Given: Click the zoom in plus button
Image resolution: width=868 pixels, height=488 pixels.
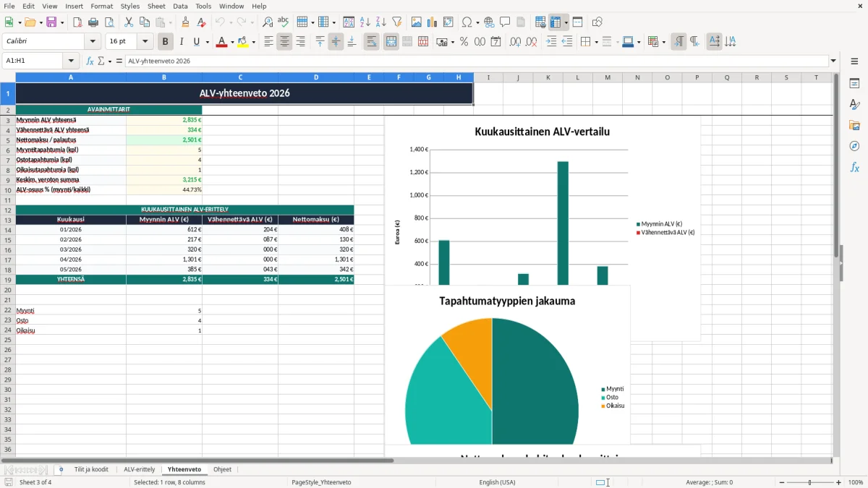Looking at the screenshot, I should pyautogui.click(x=839, y=482).
